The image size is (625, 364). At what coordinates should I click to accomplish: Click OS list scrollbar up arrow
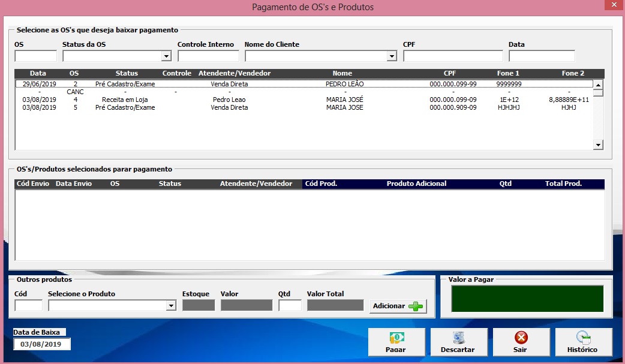click(x=598, y=85)
